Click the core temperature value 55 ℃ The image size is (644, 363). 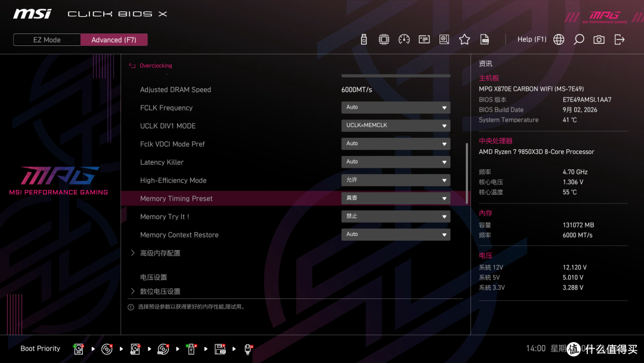569,192
